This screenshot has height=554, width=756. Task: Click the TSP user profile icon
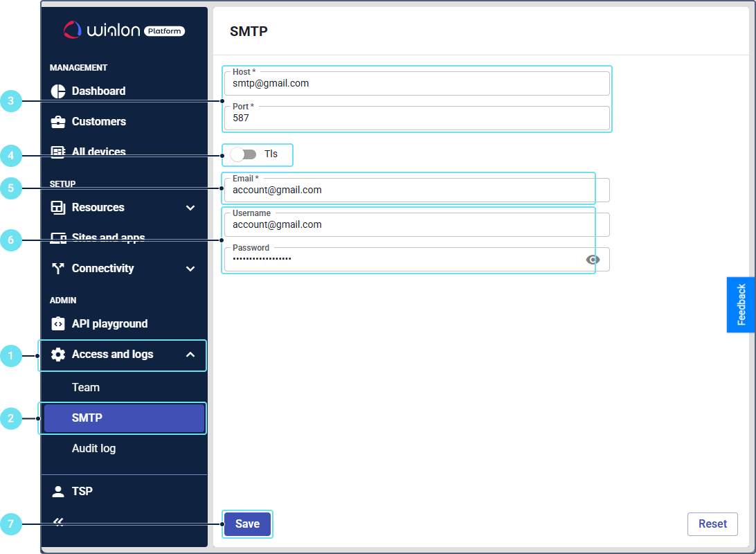point(58,491)
